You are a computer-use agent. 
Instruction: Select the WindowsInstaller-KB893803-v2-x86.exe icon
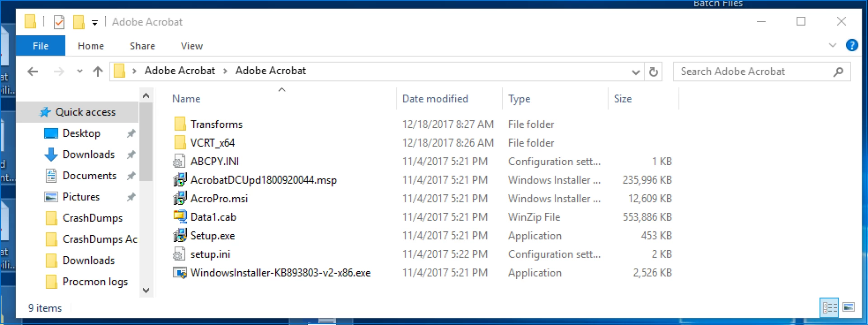(x=180, y=273)
